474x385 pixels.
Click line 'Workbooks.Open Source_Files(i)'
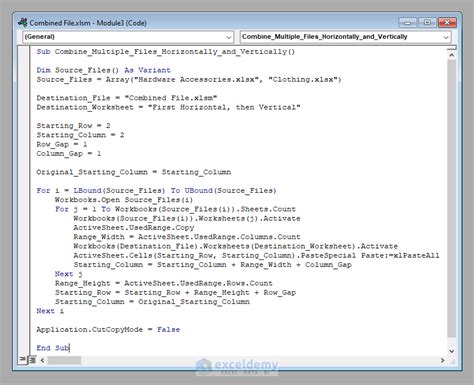pyautogui.click(x=124, y=200)
